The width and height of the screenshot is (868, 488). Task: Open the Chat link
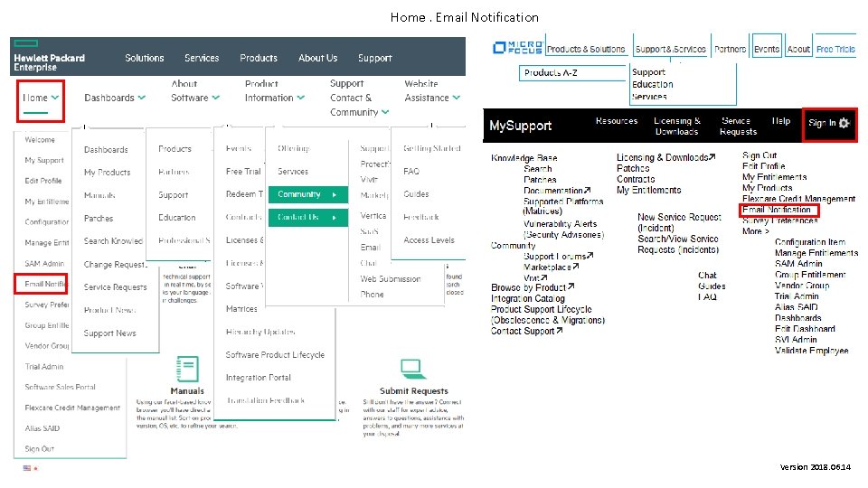click(707, 275)
